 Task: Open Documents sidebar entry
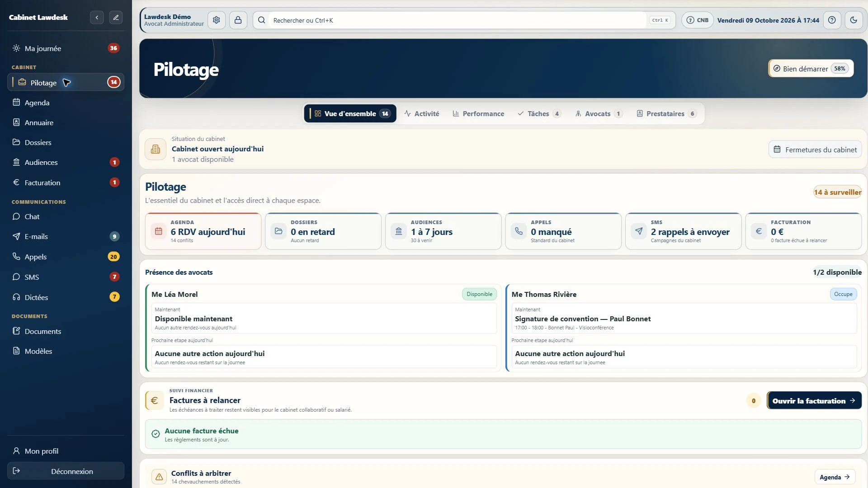click(x=66, y=331)
